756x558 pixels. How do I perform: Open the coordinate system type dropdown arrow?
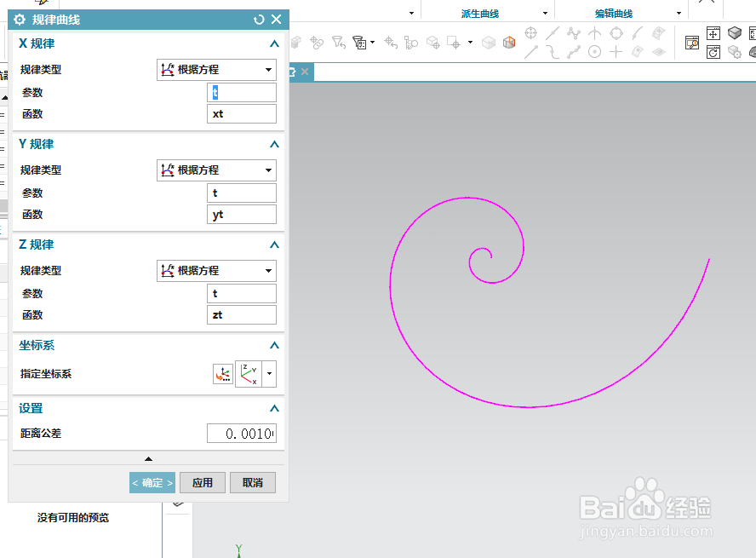[270, 374]
